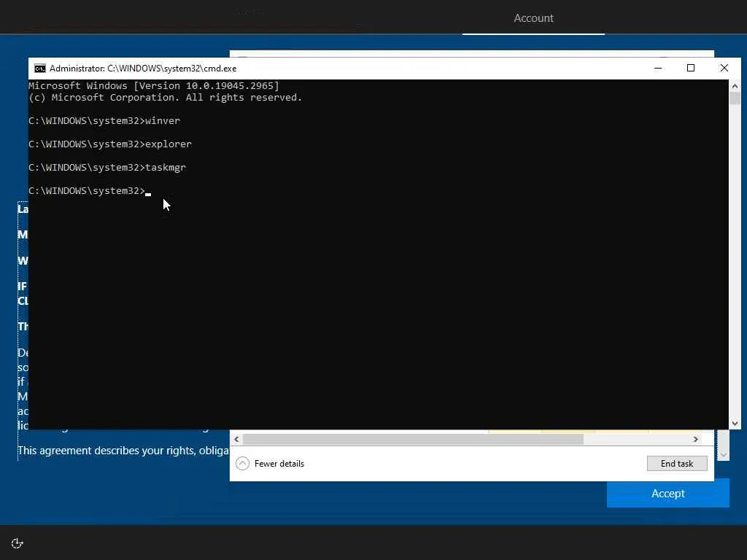Click the Microsoft Corporation copyright line

166,97
